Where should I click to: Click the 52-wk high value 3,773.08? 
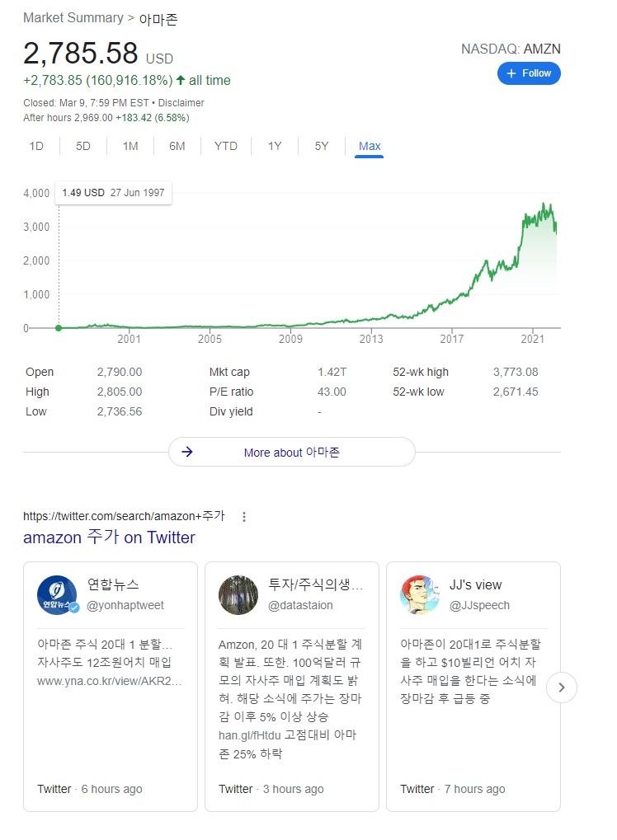pyautogui.click(x=516, y=372)
